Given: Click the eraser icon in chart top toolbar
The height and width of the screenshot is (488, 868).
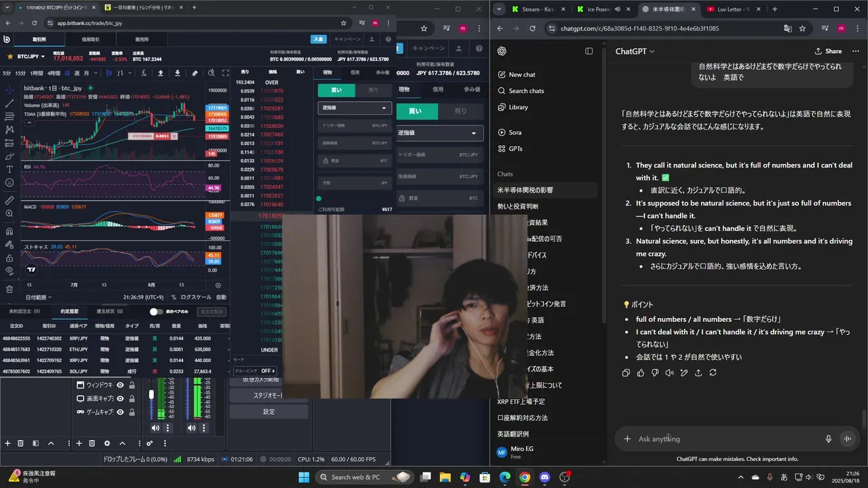Looking at the screenshot, I should click(x=195, y=73).
